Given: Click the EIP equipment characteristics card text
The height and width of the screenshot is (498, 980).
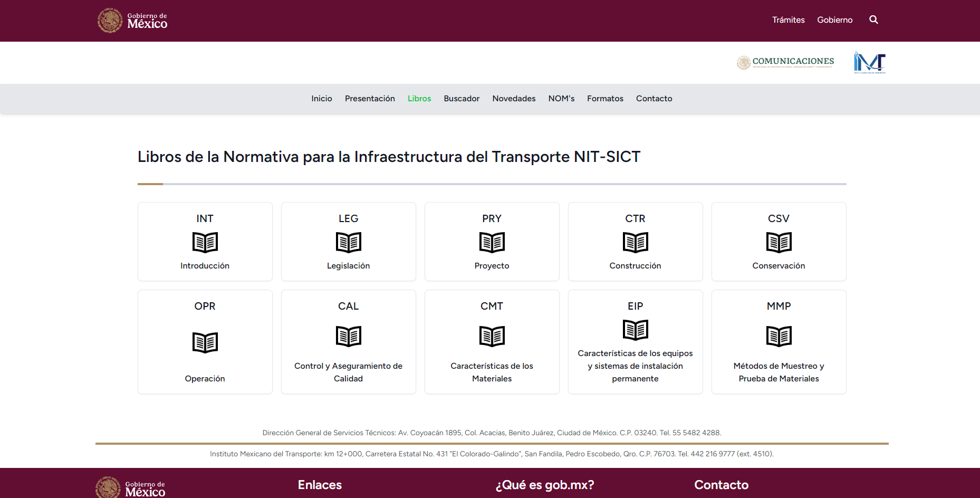Looking at the screenshot, I should tap(635, 366).
